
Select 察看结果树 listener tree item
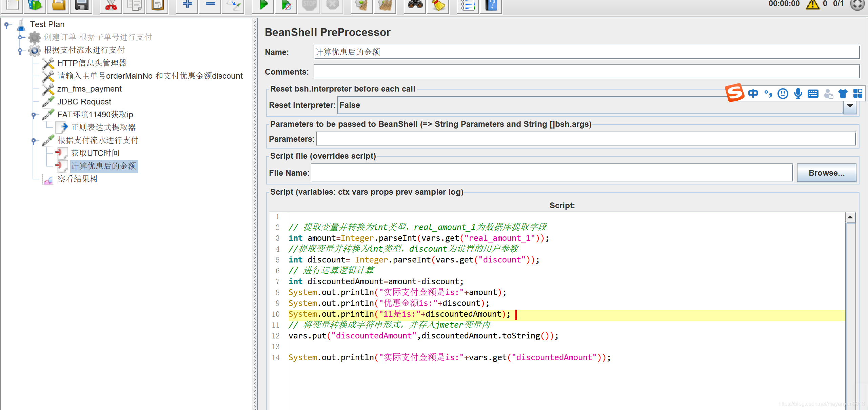[x=77, y=179]
